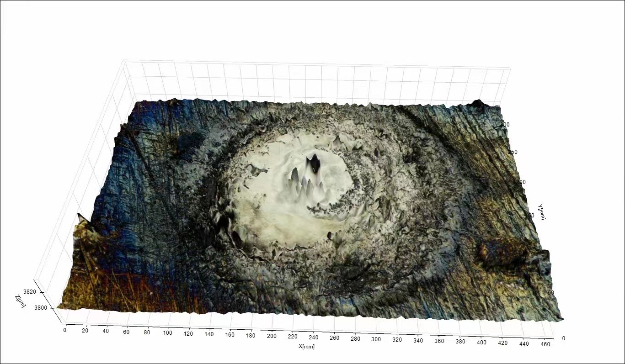Select the 300 tick on Y axis
This screenshot has width=625, height=364.
point(506,124)
